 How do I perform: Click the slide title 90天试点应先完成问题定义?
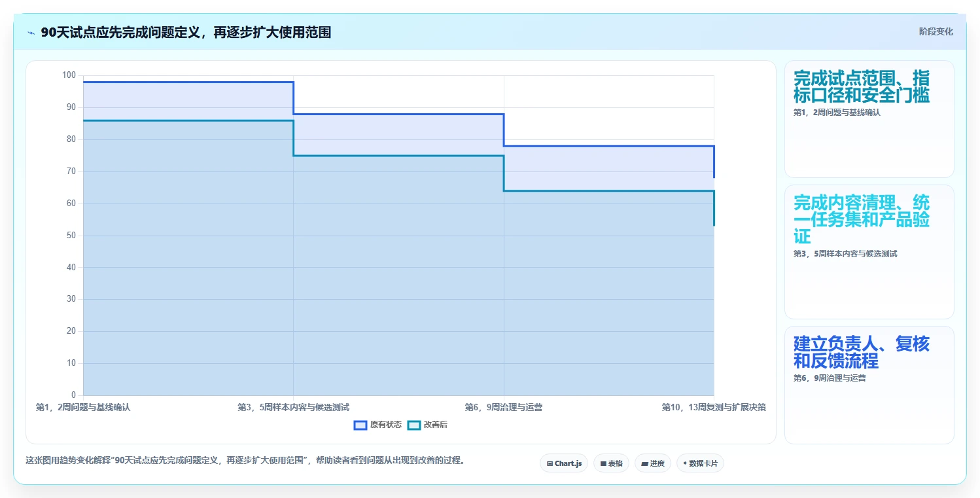point(186,32)
